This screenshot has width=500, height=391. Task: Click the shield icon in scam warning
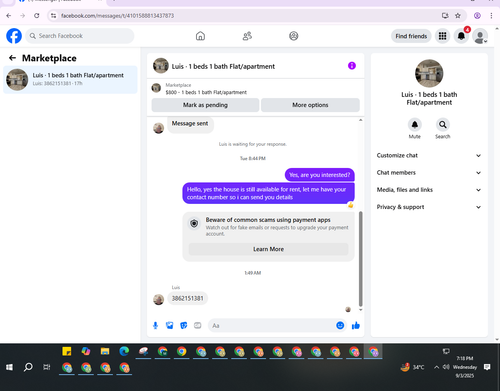click(194, 223)
